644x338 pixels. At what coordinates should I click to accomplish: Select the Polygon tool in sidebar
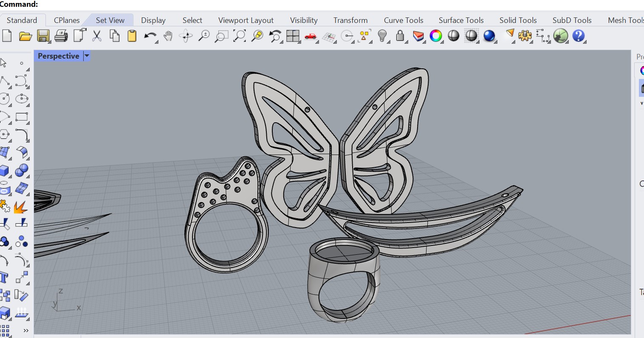click(x=5, y=135)
